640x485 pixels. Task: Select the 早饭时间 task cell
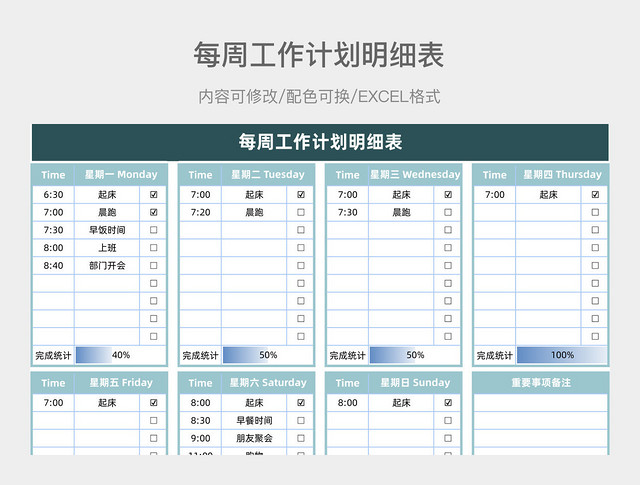pos(107,230)
